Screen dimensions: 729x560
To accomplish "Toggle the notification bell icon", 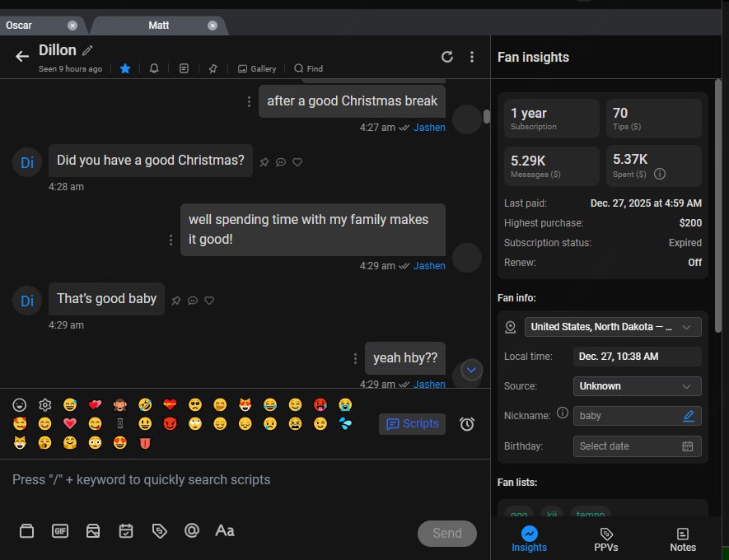I will pyautogui.click(x=154, y=69).
